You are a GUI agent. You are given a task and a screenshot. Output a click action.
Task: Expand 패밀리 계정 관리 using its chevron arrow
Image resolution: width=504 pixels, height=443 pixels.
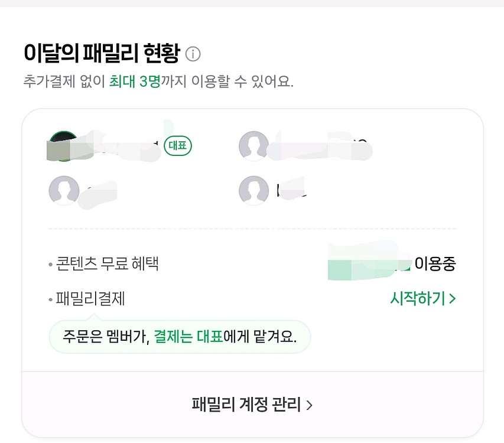311,405
